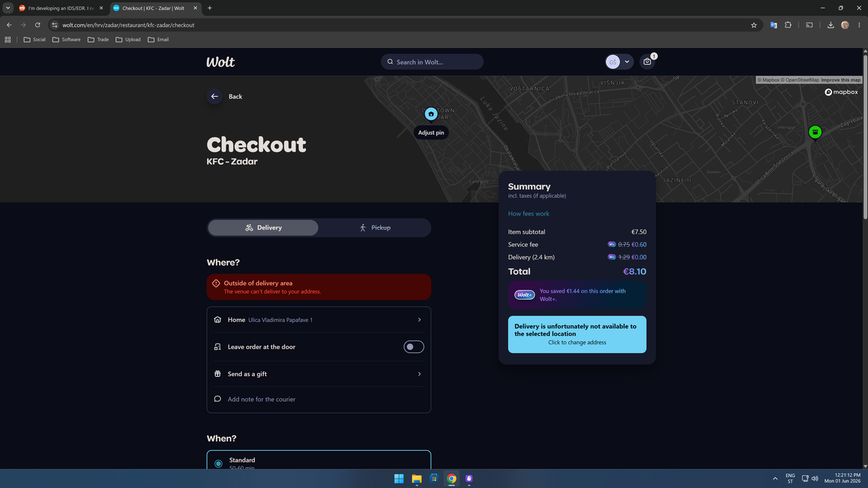Open the Trade bookmarks folder
868x488 pixels.
tap(98, 39)
